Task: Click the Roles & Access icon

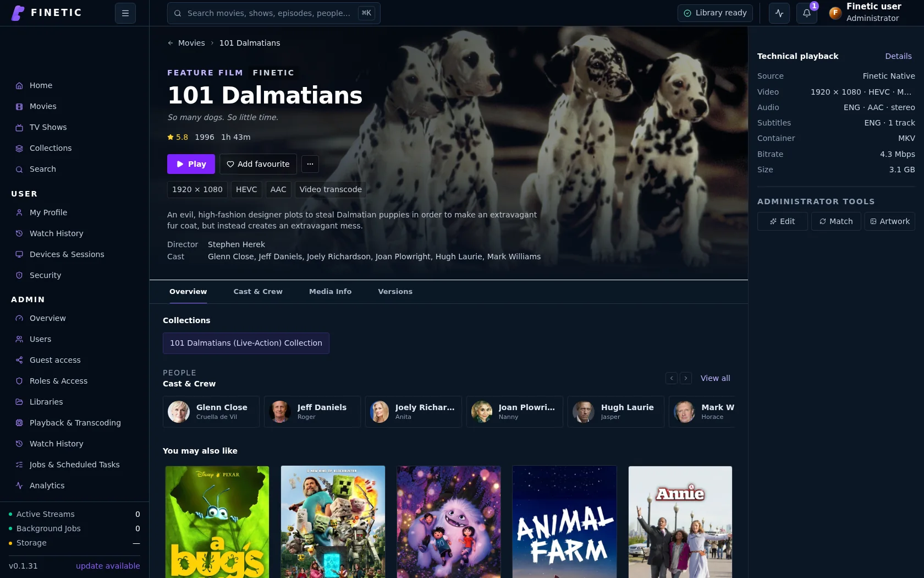Action: [19, 381]
